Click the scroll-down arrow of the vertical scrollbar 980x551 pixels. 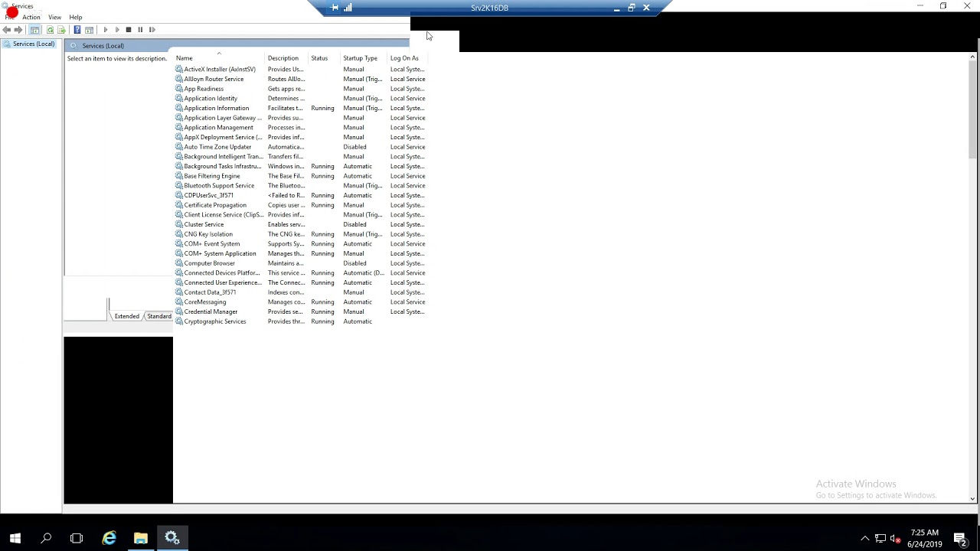973,498
